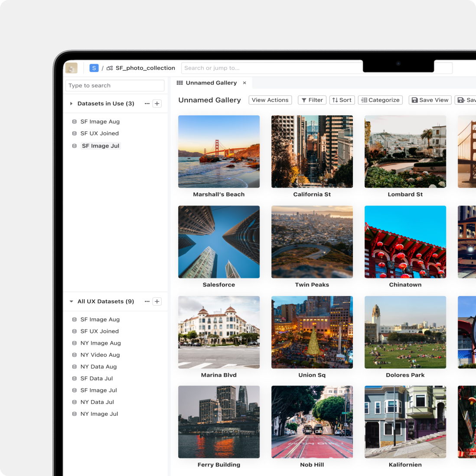Open the Marina Blvd photo
476x476 pixels.
click(219, 332)
